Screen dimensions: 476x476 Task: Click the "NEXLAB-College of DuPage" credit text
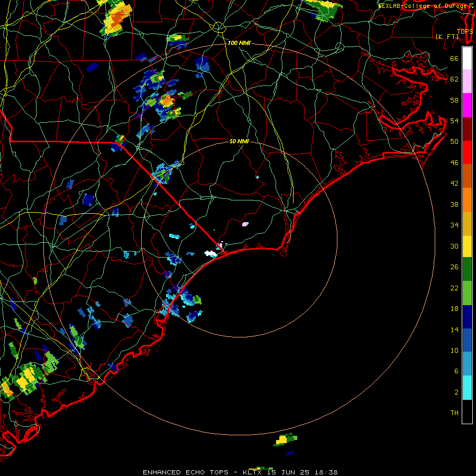tap(423, 5)
